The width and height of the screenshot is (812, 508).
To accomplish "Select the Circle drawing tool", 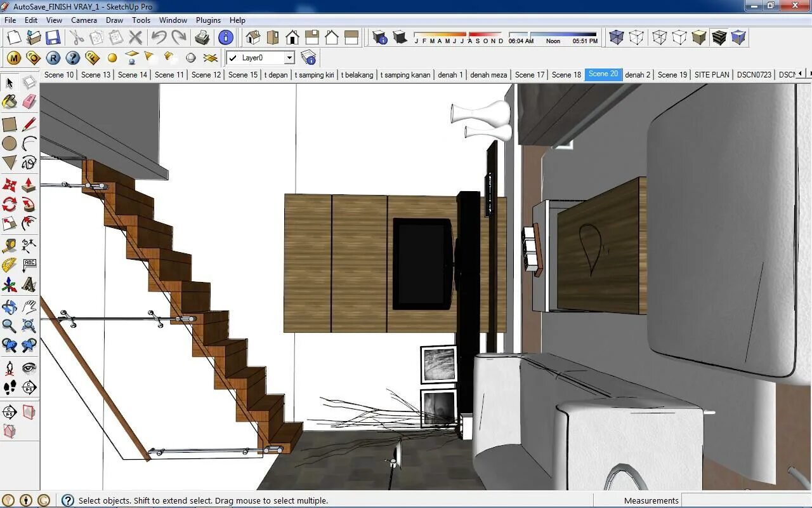I will point(10,144).
